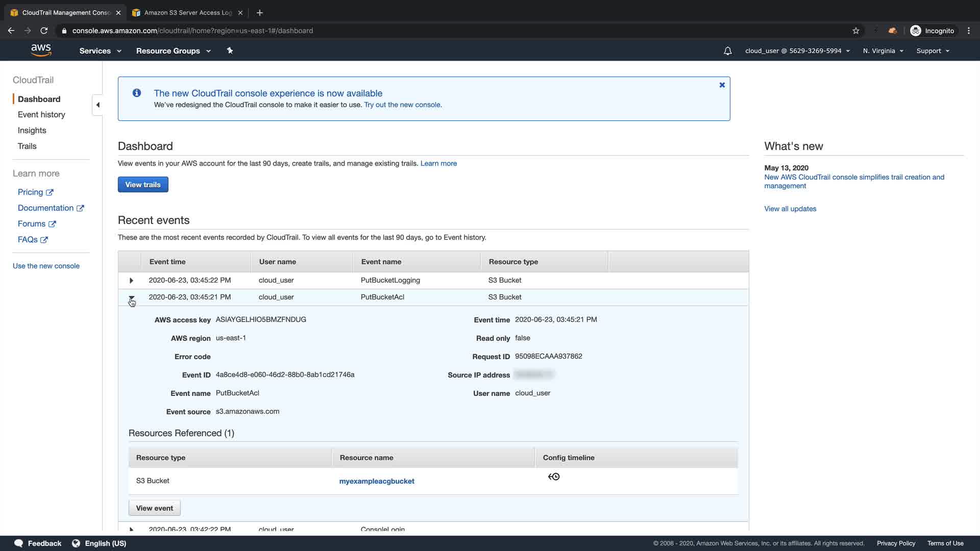Click the pin shortcuts icon in navbar

230,51
